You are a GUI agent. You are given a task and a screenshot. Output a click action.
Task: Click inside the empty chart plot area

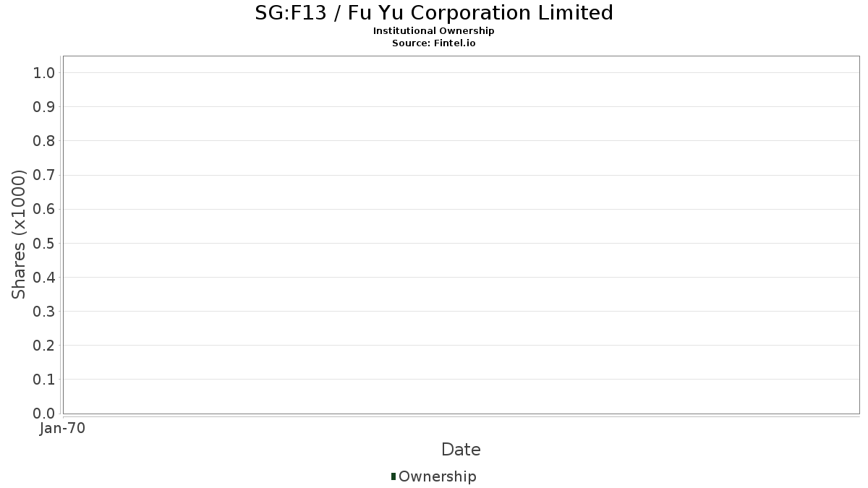461,235
